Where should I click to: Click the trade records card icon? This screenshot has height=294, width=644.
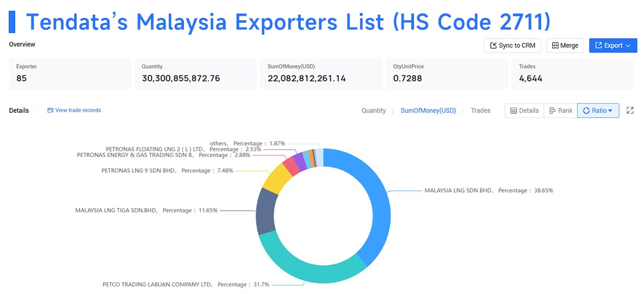(x=50, y=110)
